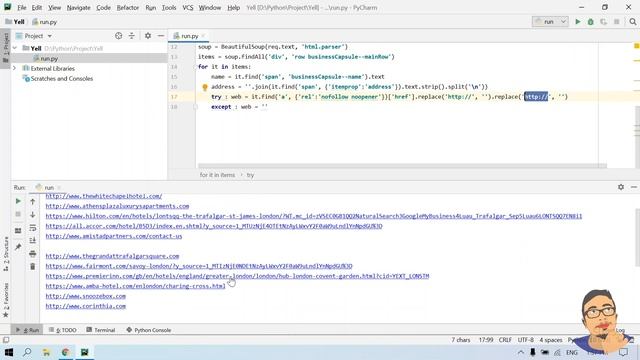This screenshot has height=360, width=640.
Task: Pin the Run tab
Action: [x=18, y=247]
